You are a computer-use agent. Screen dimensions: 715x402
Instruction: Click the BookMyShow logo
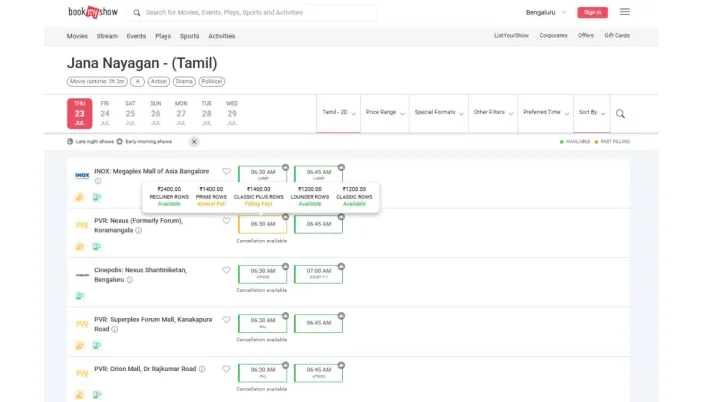coord(93,12)
